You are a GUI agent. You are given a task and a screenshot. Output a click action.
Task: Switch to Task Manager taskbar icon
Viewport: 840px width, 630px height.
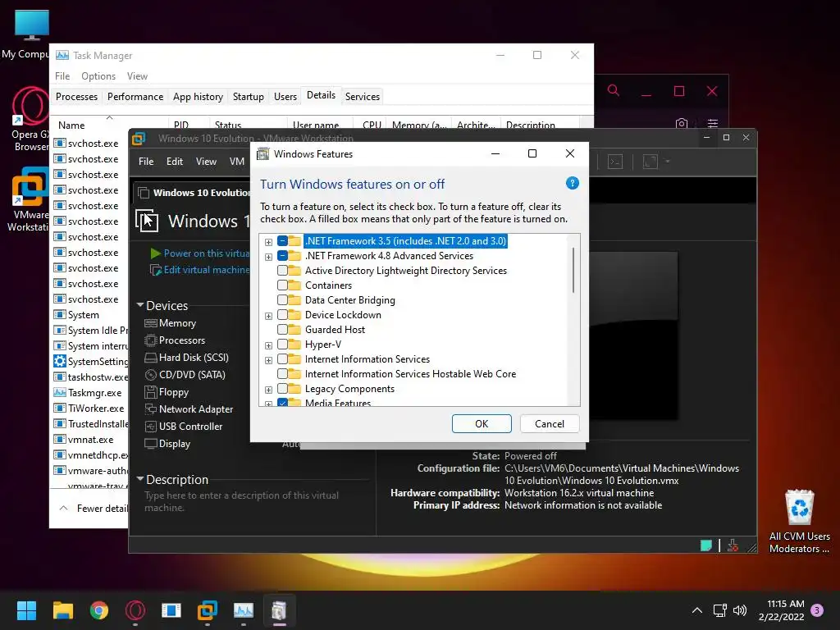tap(243, 610)
